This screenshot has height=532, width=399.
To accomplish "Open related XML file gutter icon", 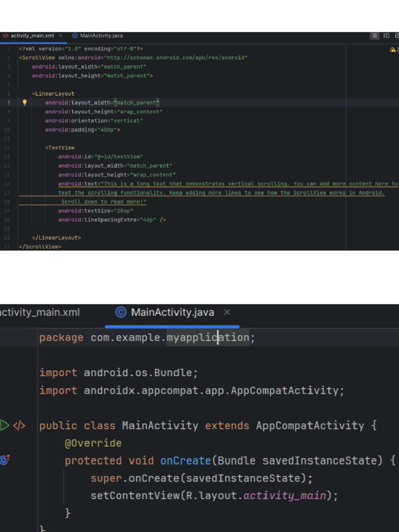I will [19, 425].
